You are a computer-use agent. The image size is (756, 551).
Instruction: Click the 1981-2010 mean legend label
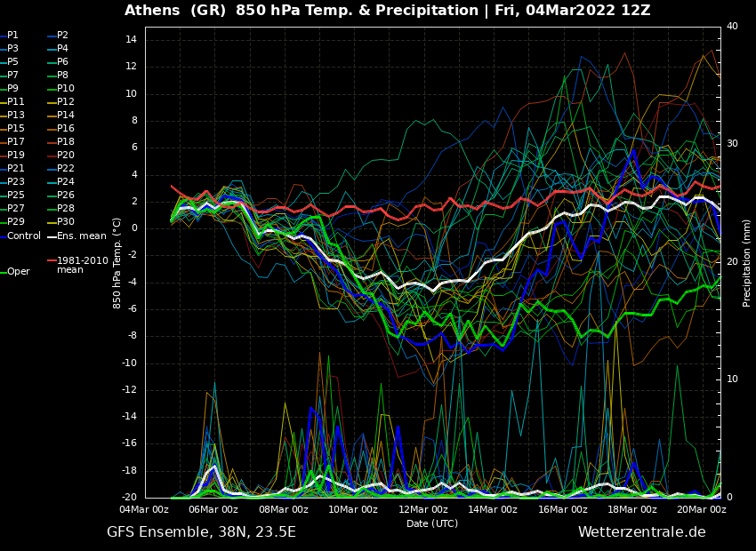tap(83, 266)
